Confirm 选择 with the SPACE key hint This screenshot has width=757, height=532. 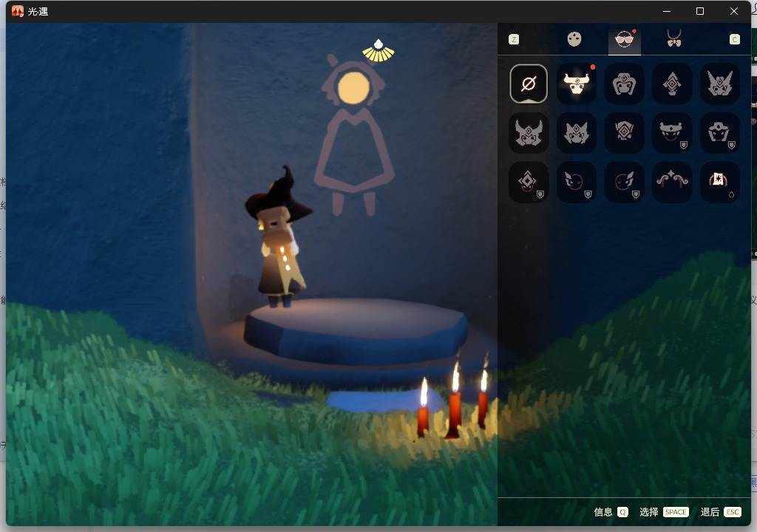click(664, 512)
